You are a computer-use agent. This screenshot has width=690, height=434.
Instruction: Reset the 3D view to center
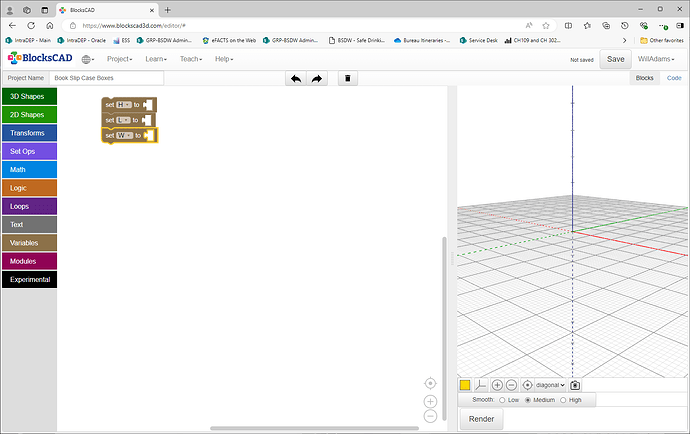coord(527,385)
